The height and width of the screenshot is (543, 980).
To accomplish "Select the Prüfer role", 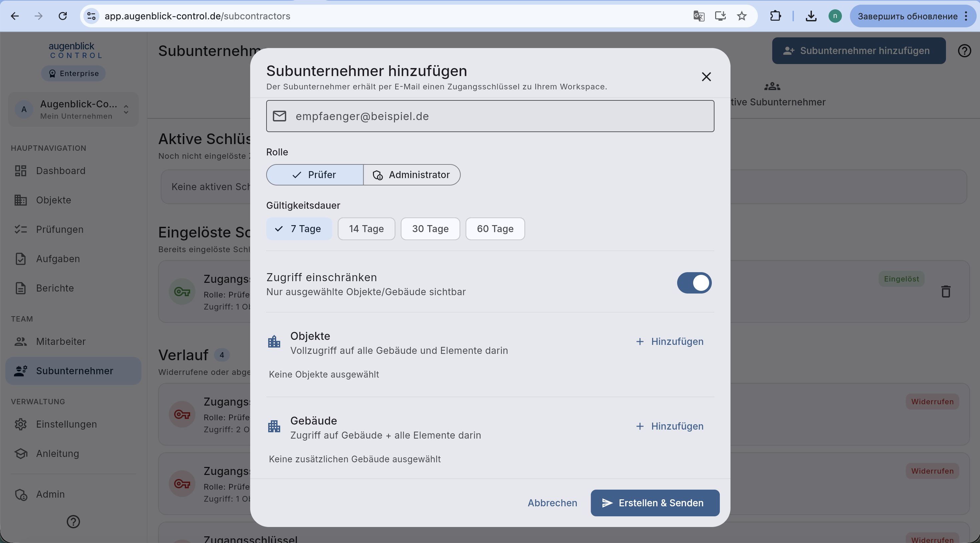I will coord(315,175).
